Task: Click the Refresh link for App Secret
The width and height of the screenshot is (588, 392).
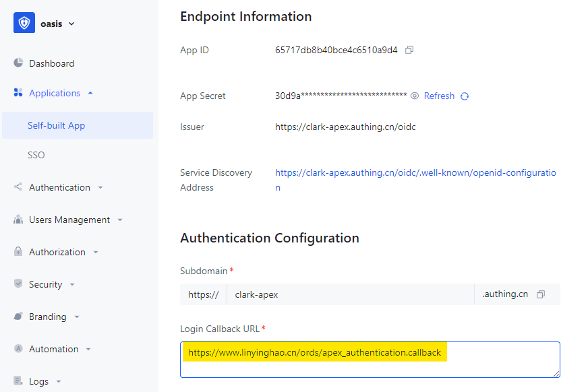Action: (439, 96)
